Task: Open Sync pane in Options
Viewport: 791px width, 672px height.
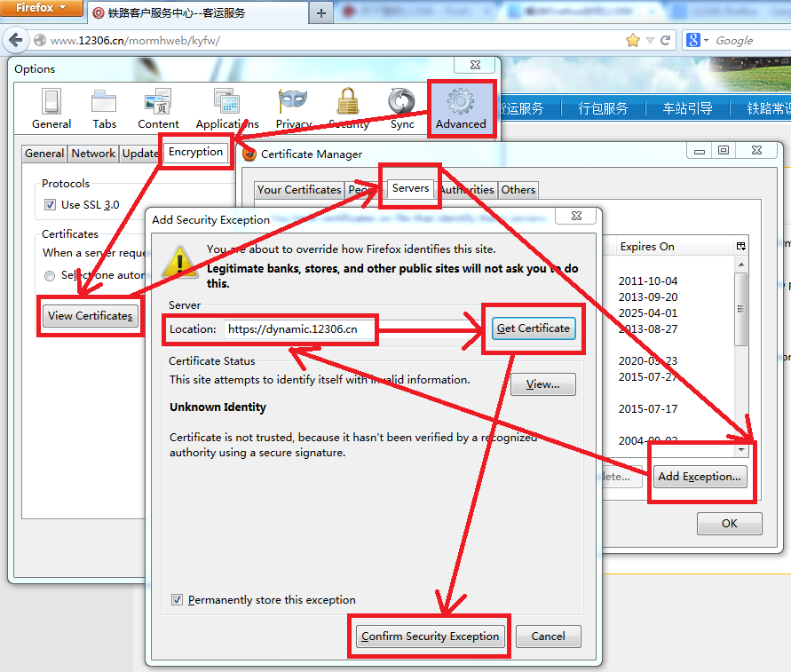Action: (x=402, y=109)
